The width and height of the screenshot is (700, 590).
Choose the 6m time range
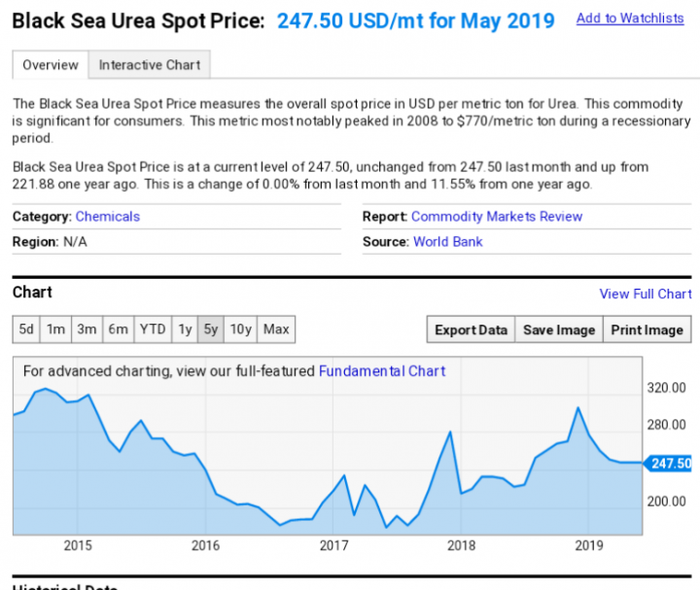(x=118, y=330)
